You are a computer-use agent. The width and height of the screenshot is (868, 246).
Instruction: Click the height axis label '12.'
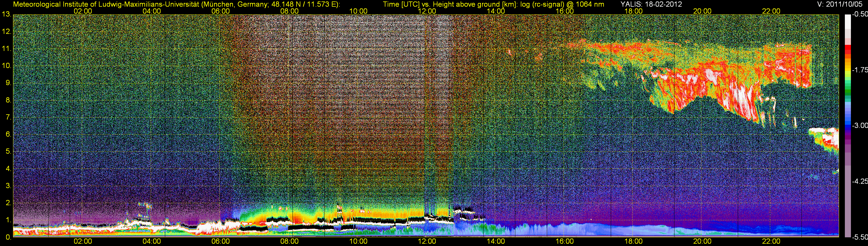point(6,32)
